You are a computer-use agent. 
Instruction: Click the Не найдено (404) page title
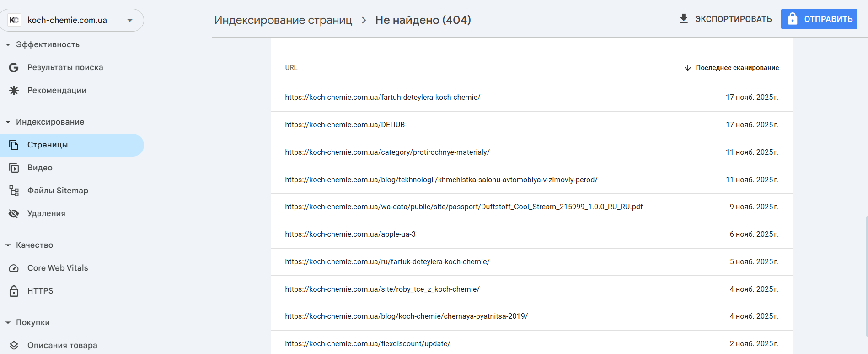(x=423, y=20)
